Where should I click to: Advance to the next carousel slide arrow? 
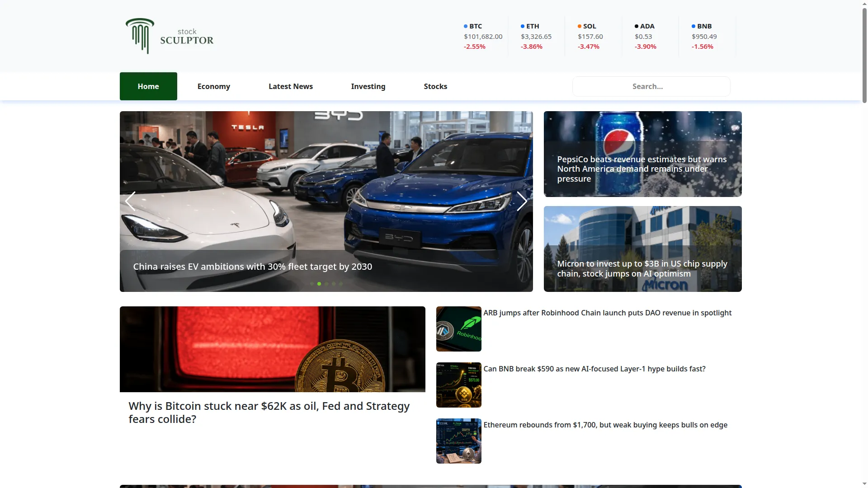pos(522,201)
